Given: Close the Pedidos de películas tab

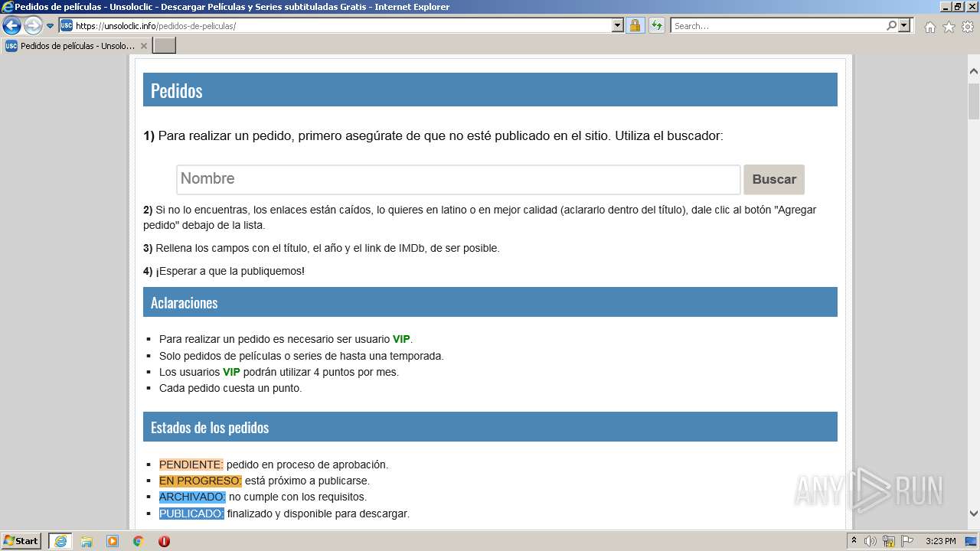Looking at the screenshot, I should coord(143,46).
